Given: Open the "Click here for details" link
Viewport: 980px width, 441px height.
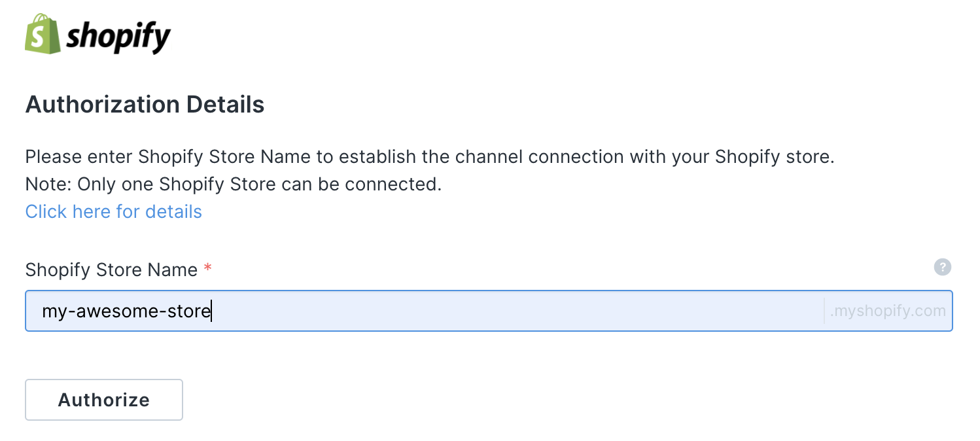Looking at the screenshot, I should [x=113, y=212].
